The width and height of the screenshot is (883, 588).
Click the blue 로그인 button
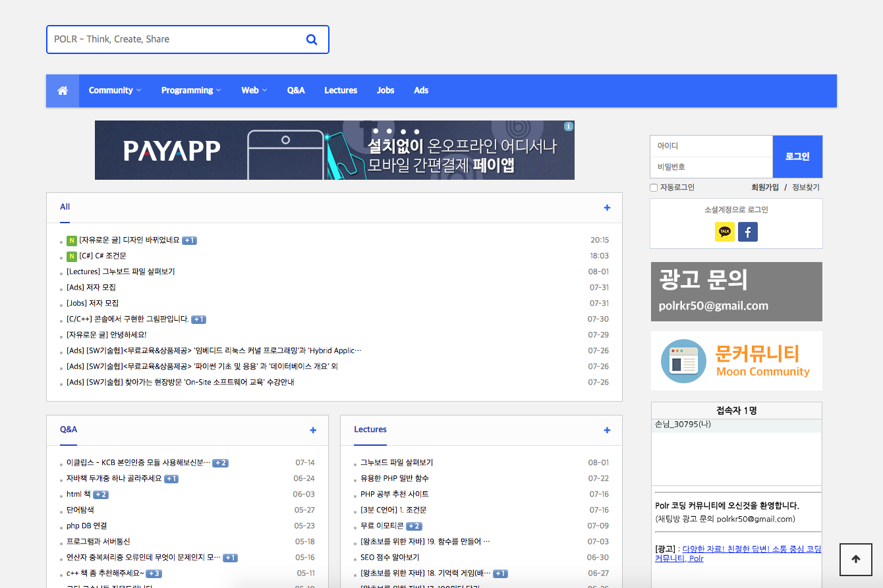point(797,157)
